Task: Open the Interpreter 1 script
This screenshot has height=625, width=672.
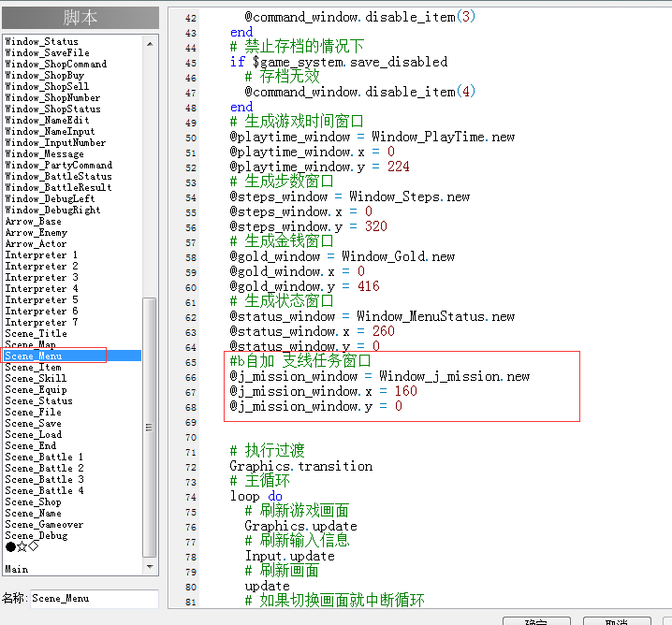Action: (41, 254)
